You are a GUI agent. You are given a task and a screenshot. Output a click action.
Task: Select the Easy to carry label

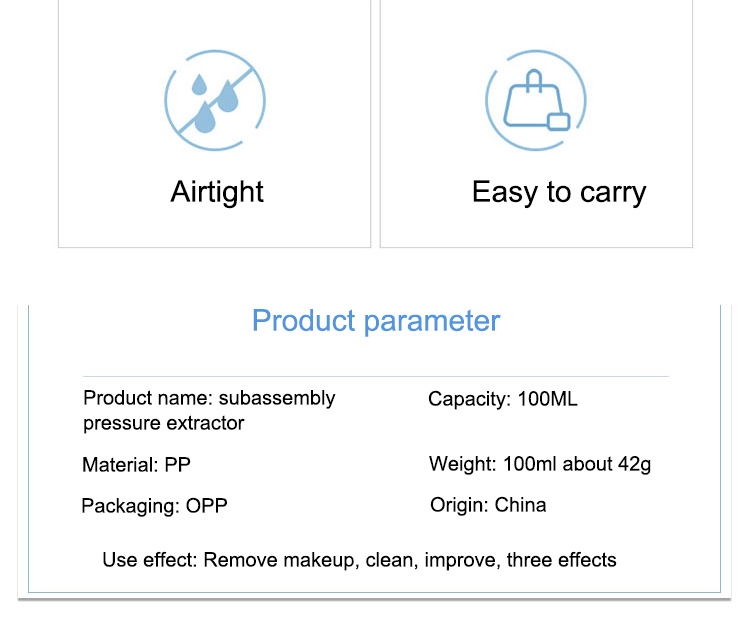(559, 192)
